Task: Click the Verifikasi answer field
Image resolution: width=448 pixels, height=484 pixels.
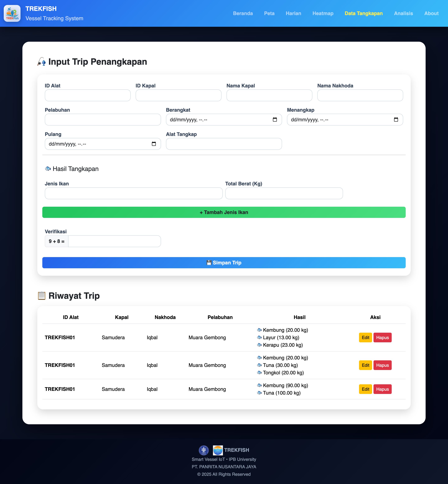Action: tap(114, 241)
